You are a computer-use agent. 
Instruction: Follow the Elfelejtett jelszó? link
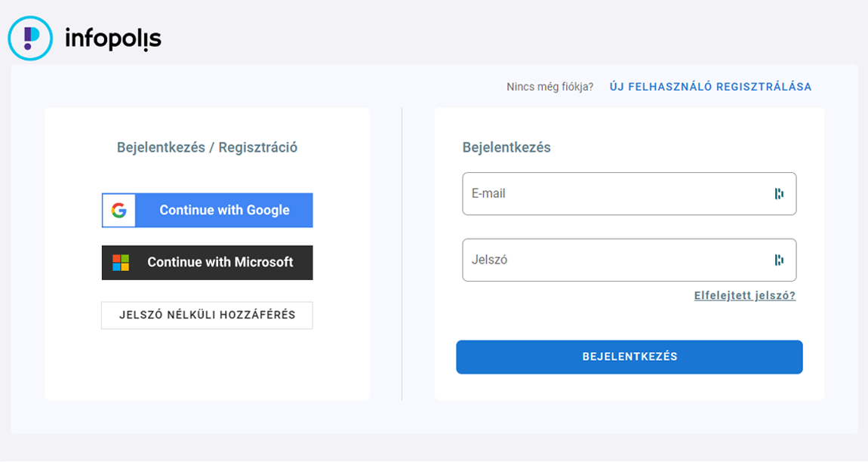[x=744, y=295]
